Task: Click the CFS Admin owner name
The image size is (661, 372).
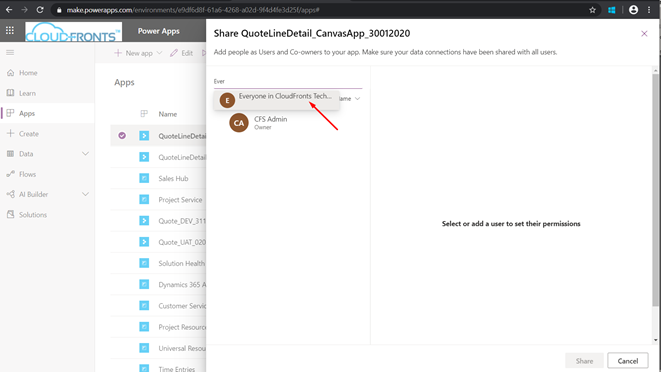Action: [x=271, y=119]
